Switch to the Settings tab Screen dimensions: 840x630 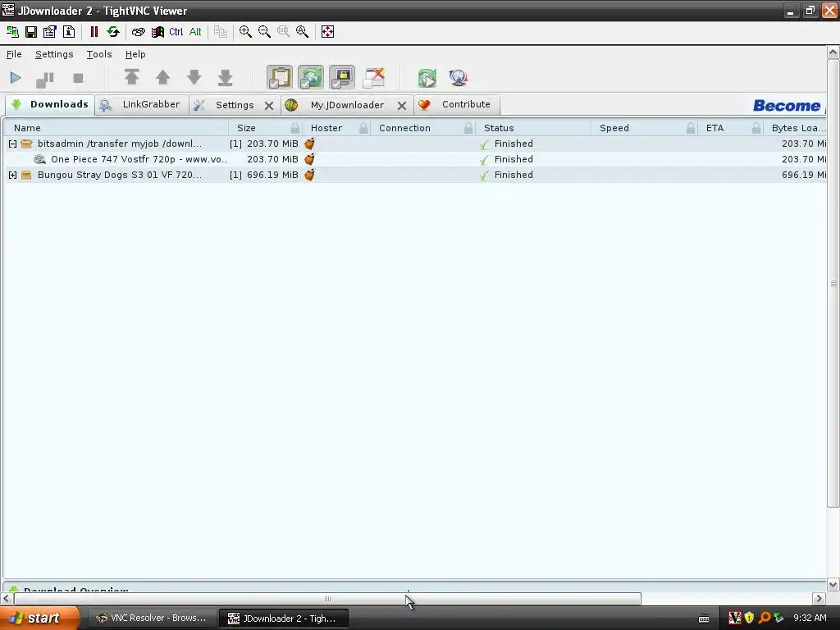(235, 105)
